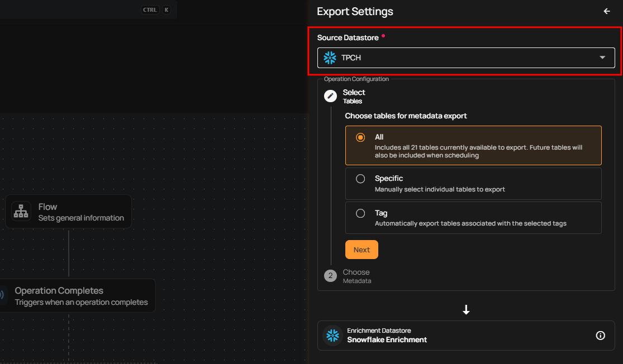Click the Snowflake Enrichment datastore icon
The height and width of the screenshot is (364, 623).
[333, 336]
